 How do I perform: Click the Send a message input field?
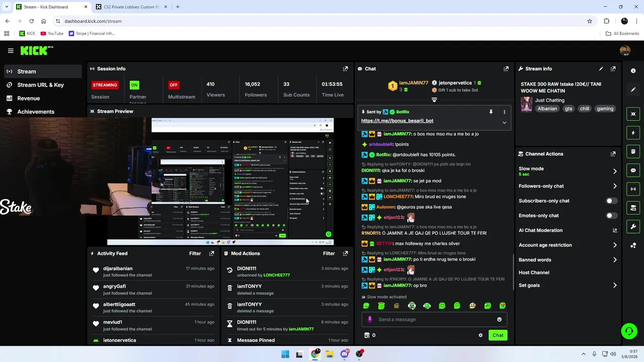(434, 319)
